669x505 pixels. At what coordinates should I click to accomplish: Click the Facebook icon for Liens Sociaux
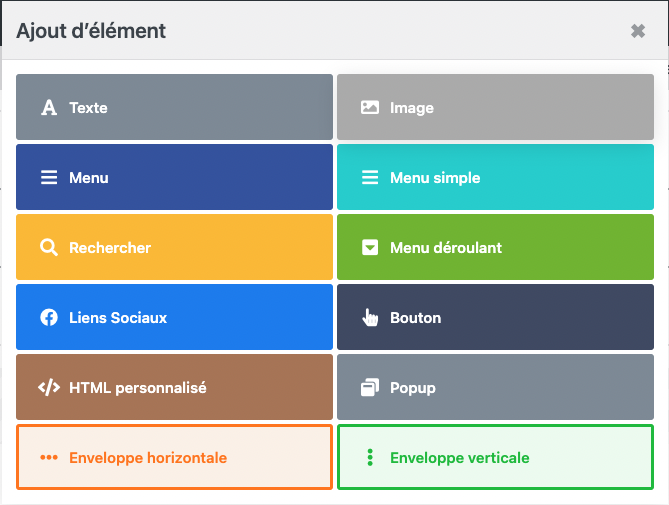[x=48, y=318]
